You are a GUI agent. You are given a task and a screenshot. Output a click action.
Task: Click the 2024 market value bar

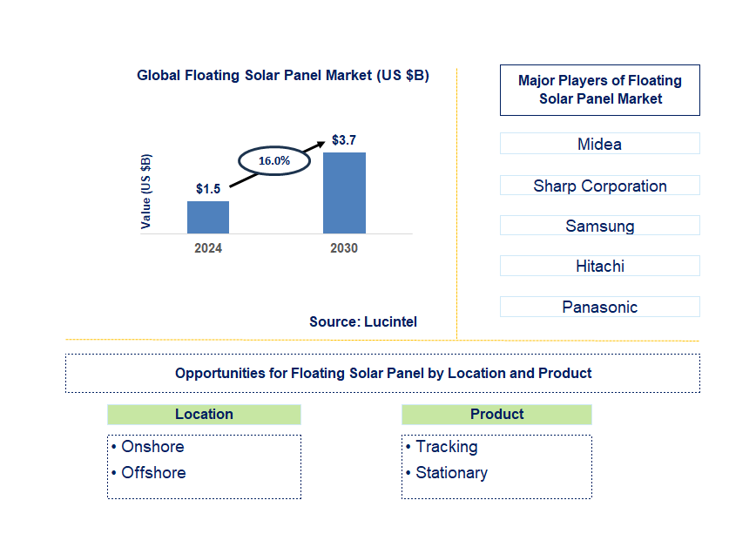[207, 218]
